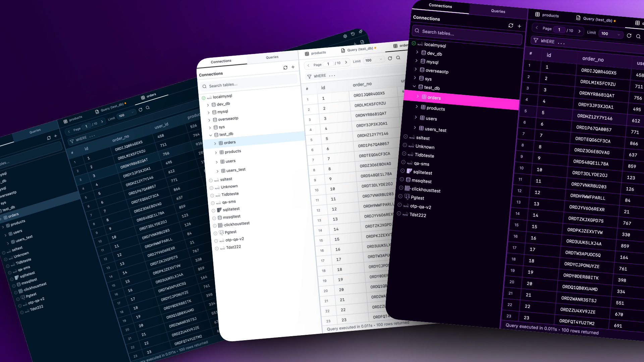Open the Limit 100 dropdown
The image size is (644, 362).
pyautogui.click(x=610, y=34)
